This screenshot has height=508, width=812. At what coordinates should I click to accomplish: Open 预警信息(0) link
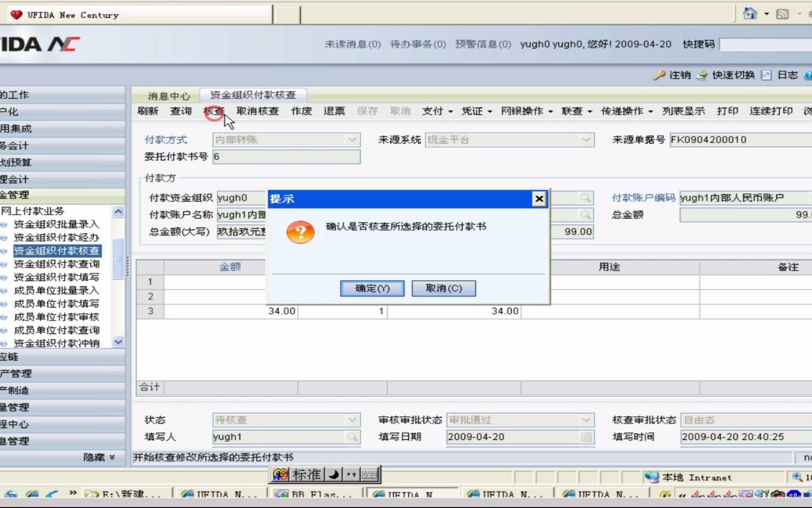483,44
